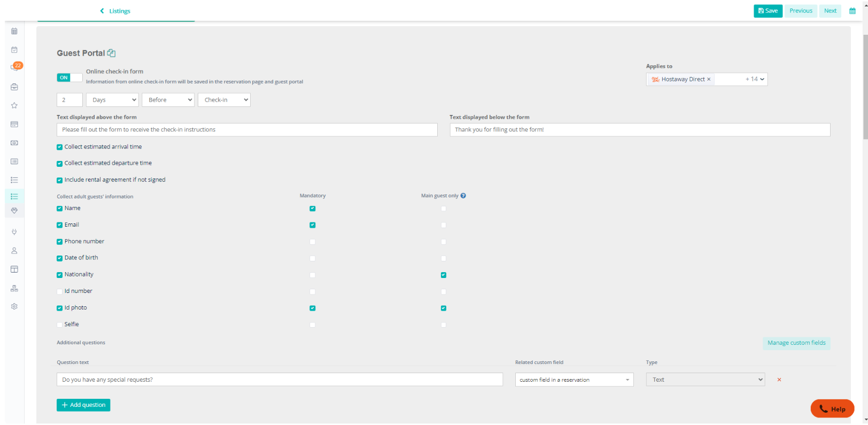Screen dimensions: 868x425
Task: Delete the special requests question with red X
Action: click(x=779, y=380)
